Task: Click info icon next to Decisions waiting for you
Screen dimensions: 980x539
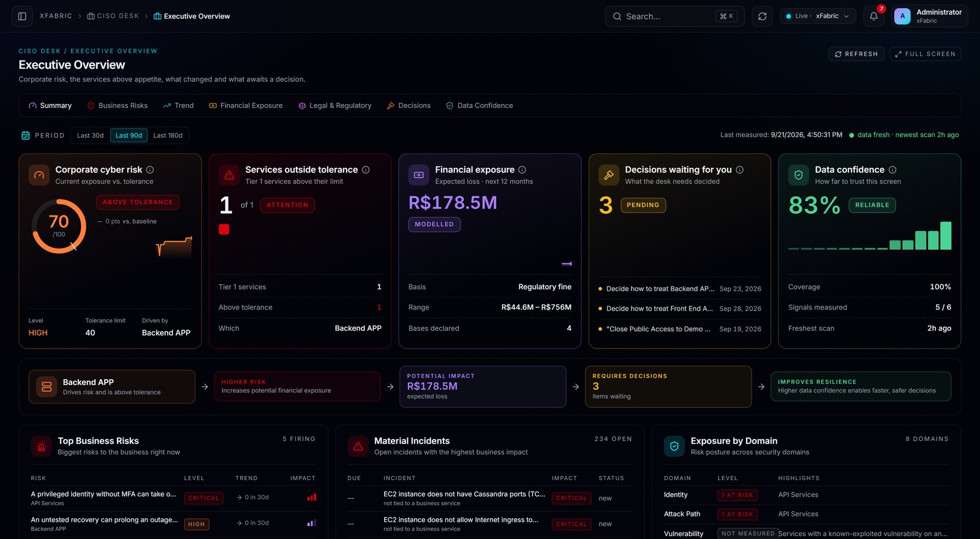Action: pyautogui.click(x=740, y=170)
